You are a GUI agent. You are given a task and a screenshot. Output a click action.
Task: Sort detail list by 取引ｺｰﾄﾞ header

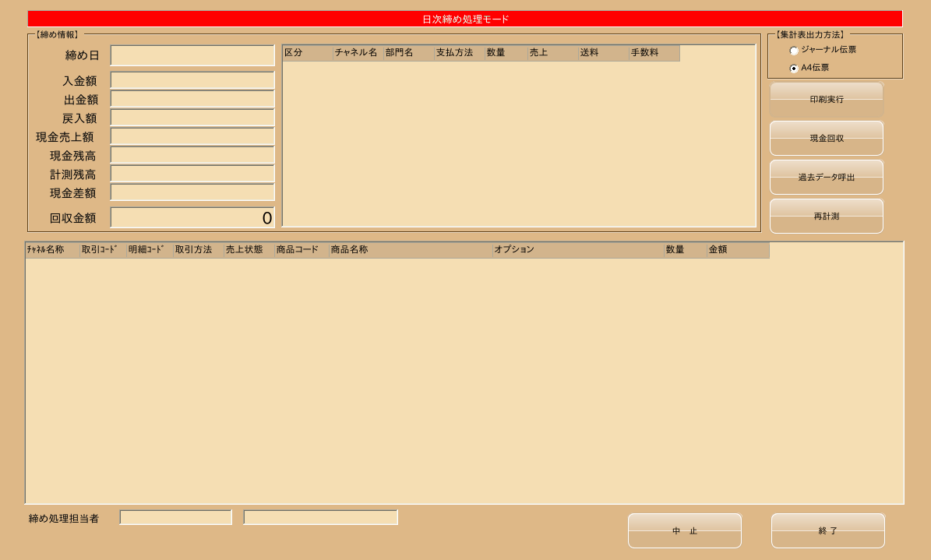[x=104, y=250]
